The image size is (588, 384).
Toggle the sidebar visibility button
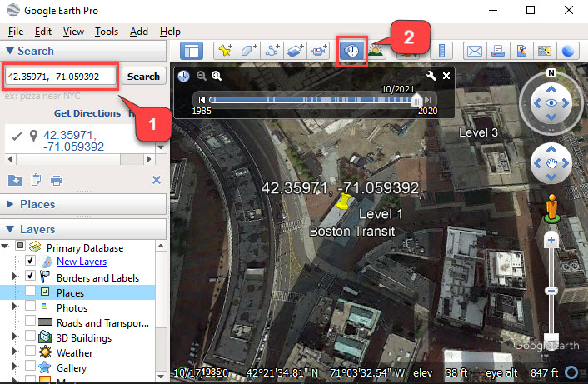pos(192,51)
